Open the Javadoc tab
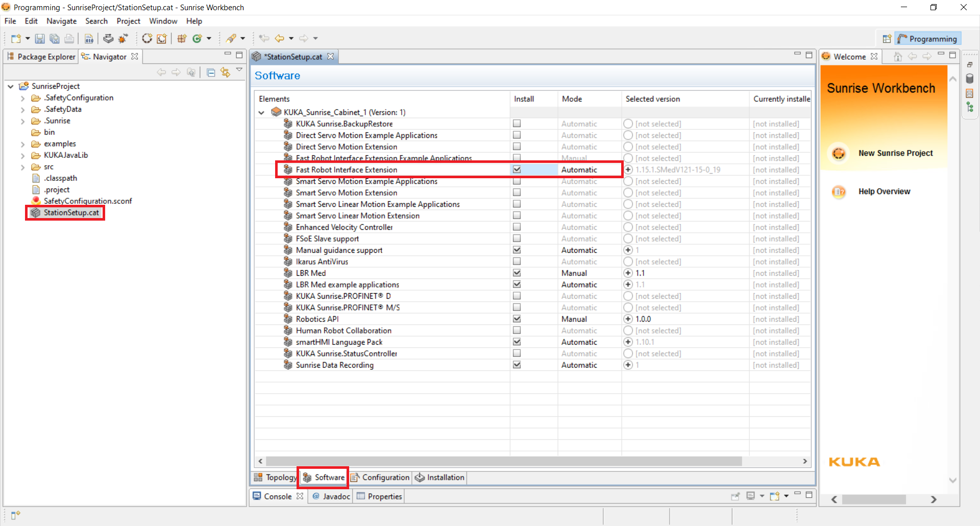This screenshot has width=980, height=526. coord(331,496)
